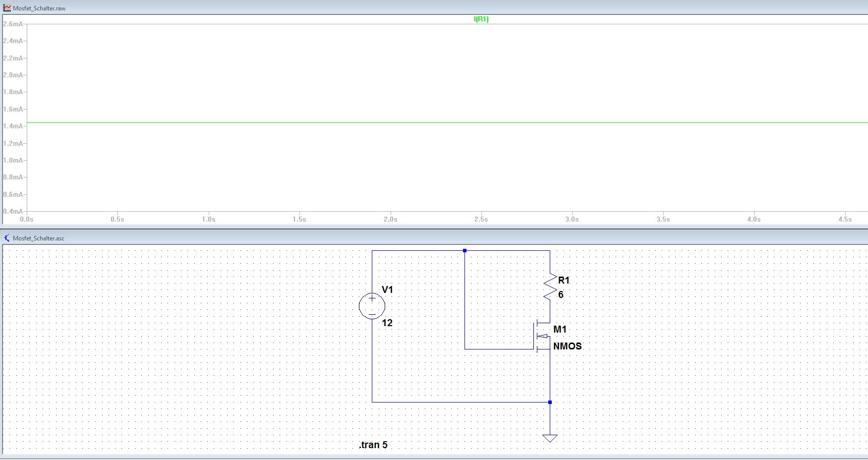Click the R1 component name label
Image resolution: width=868 pixels, height=460 pixels.
564,280
